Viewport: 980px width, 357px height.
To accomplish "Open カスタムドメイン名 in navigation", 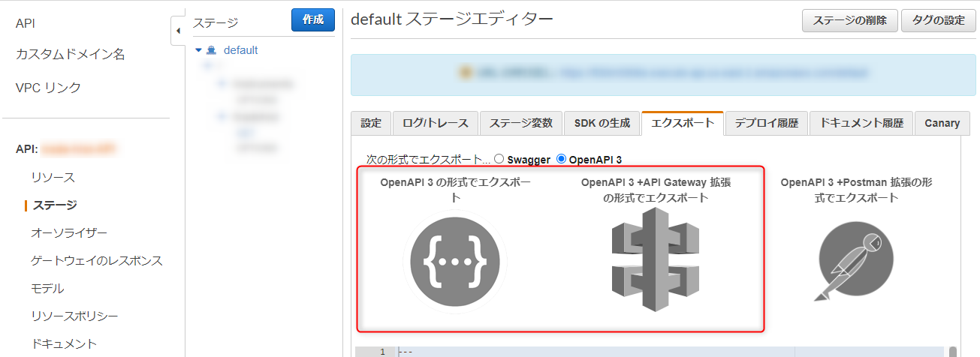I will pos(70,55).
